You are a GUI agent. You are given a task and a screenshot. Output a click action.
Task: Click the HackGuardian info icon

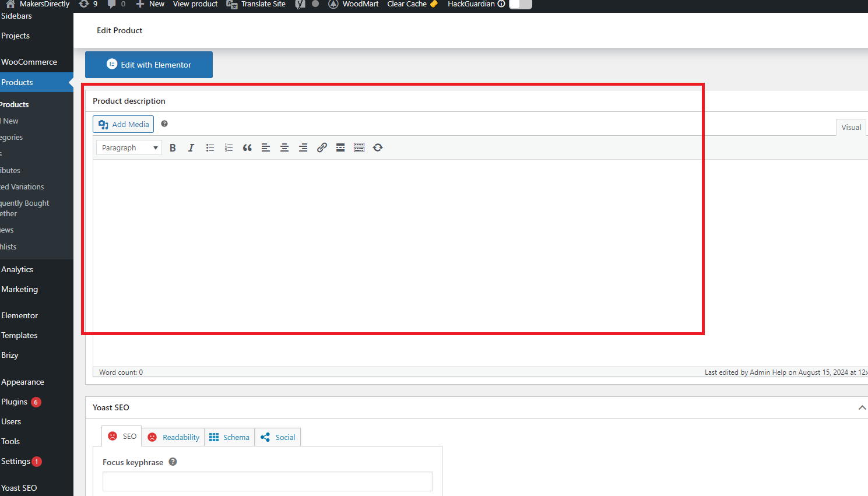pyautogui.click(x=501, y=3)
